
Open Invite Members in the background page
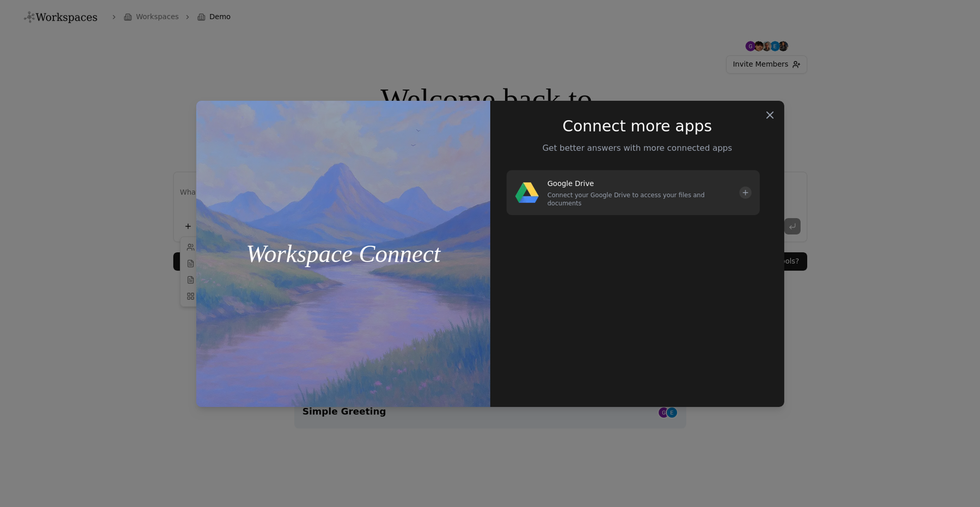point(766,65)
